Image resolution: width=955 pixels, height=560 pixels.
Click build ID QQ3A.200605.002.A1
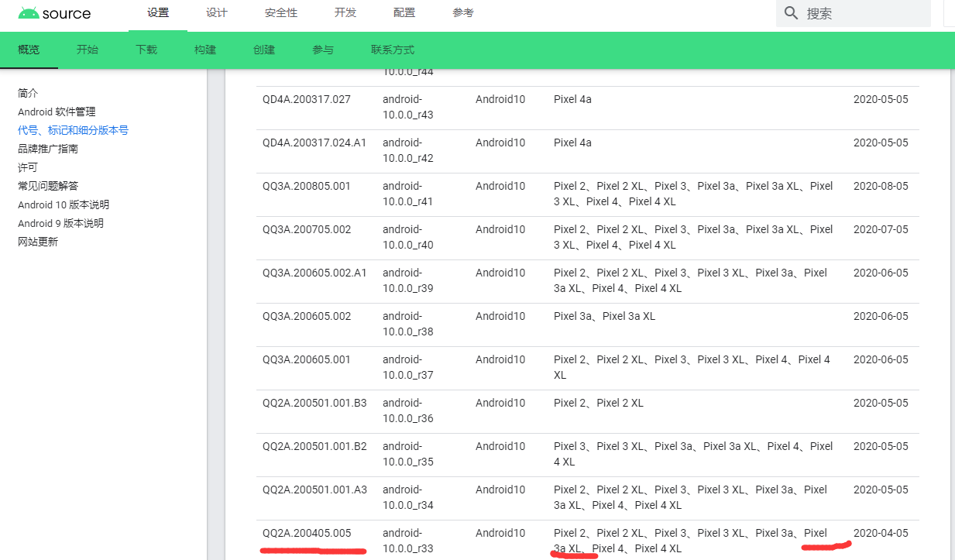point(314,273)
